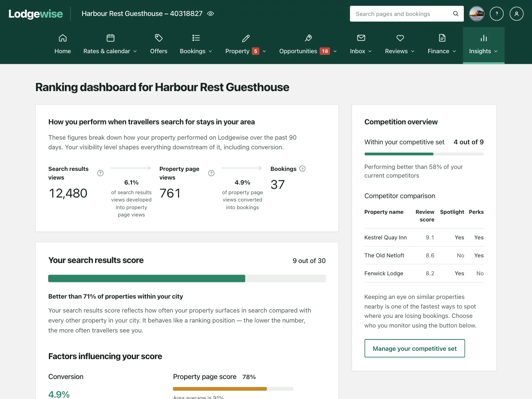This screenshot has height=399, width=532.
Task: Click the Reviews heart icon
Action: point(400,38)
